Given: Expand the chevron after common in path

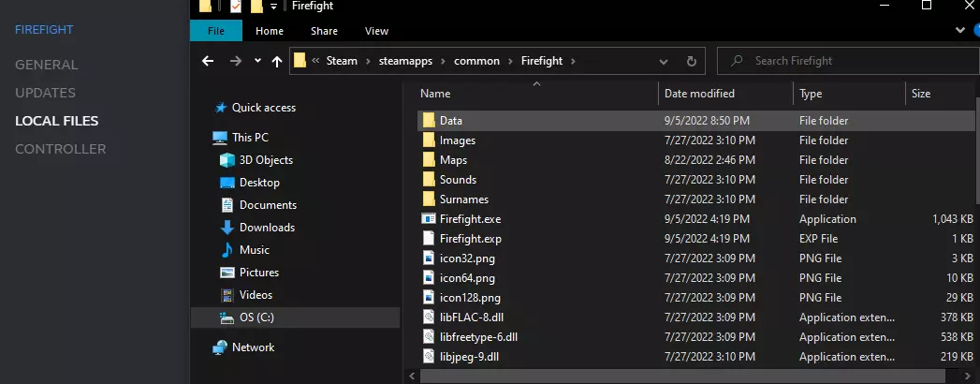Looking at the screenshot, I should click(x=510, y=61).
